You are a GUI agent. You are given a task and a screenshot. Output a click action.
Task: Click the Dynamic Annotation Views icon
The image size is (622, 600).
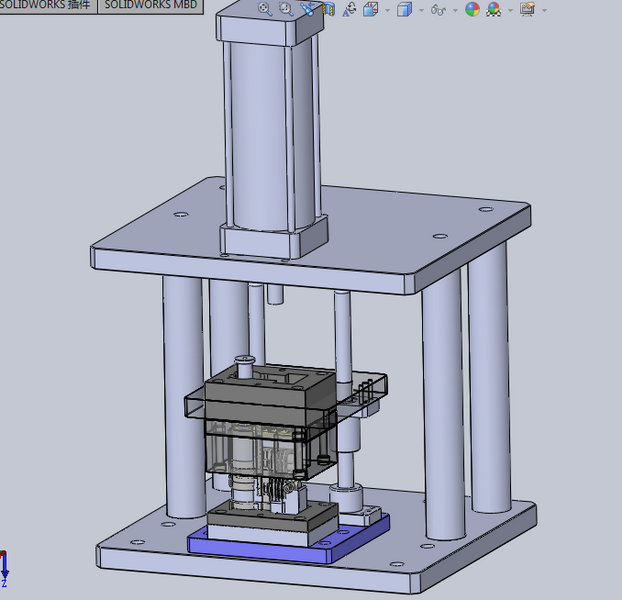[349, 9]
